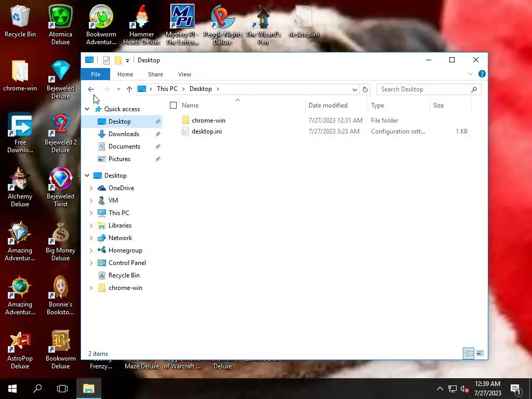532x399 pixels.
Task: Tick the select-all items checkbox
Action: (173, 105)
